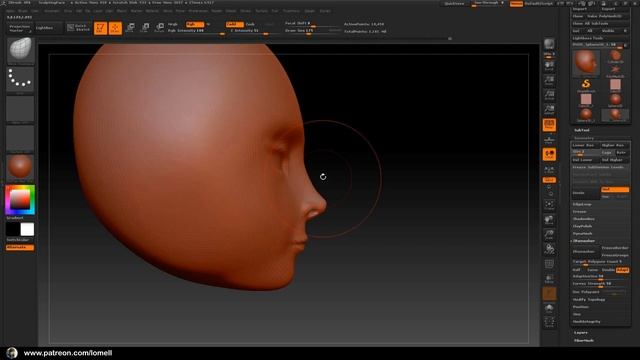The image size is (640, 360).
Task: Open the empty Texture slot
Action: (x=20, y=138)
